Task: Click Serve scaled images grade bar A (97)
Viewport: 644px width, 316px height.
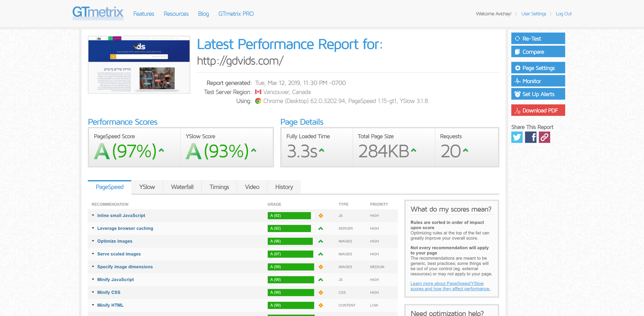Action: click(x=291, y=254)
